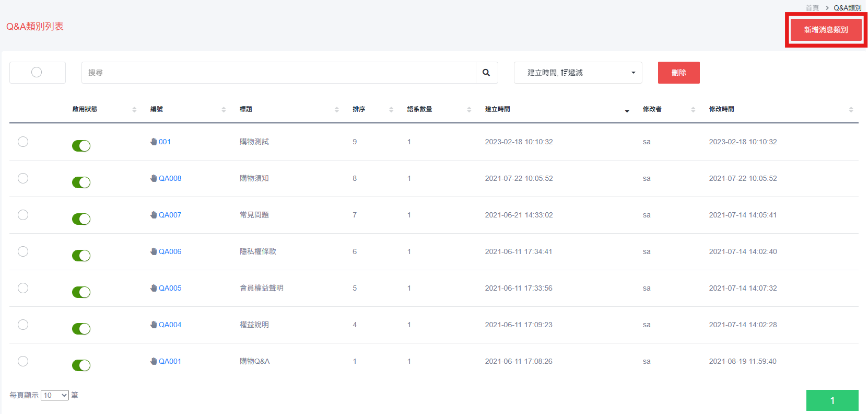Click the drag hand icon beside 001

point(154,142)
